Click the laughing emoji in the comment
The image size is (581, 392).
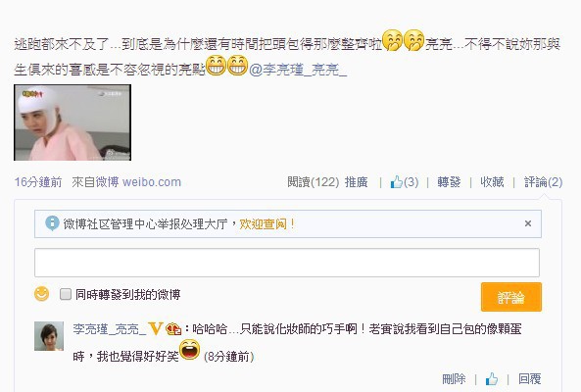coord(190,350)
